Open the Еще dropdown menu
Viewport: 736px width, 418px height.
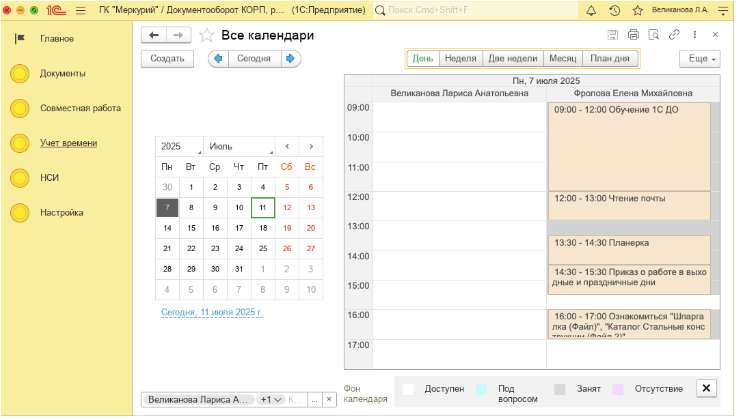coord(700,58)
